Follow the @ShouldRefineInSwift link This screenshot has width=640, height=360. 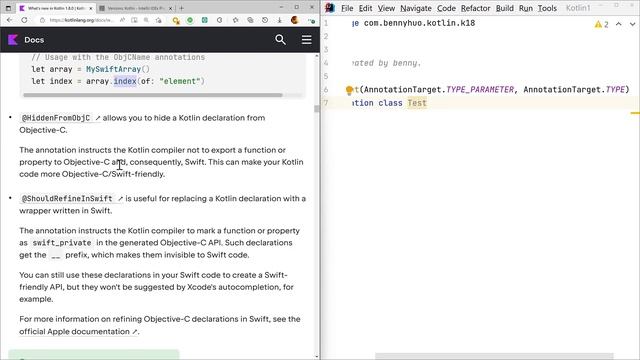[x=71, y=199]
